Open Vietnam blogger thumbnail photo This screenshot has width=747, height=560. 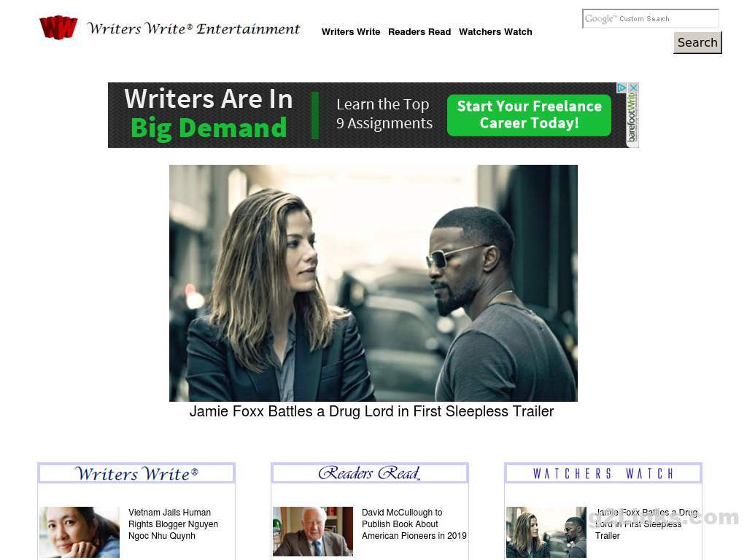80,532
